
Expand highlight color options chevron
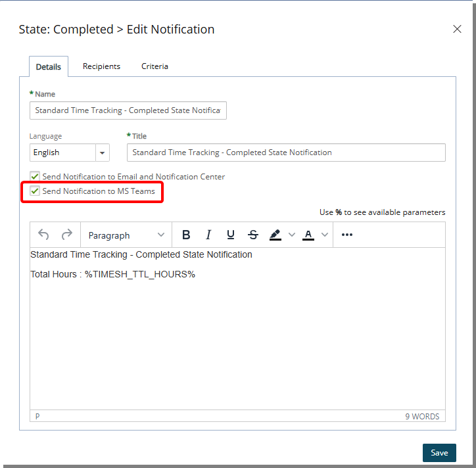point(292,235)
